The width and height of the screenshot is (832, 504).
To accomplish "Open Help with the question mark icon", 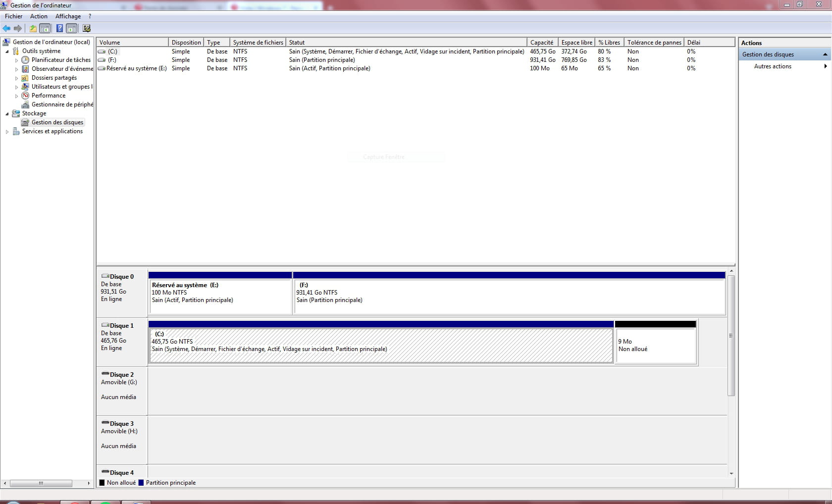I will pyautogui.click(x=59, y=29).
